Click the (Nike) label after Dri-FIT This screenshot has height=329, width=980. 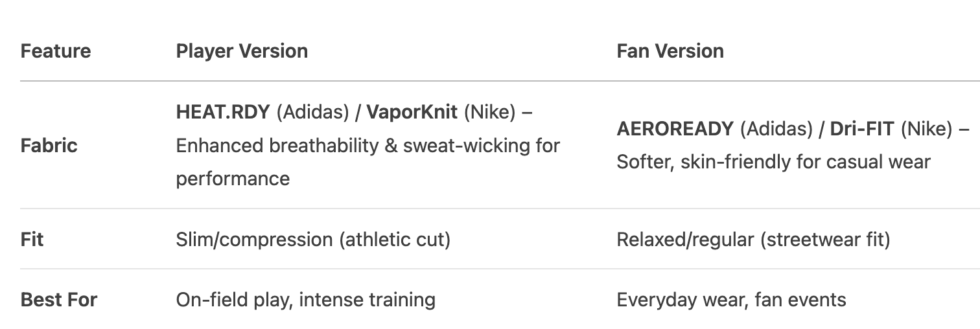coord(925,129)
